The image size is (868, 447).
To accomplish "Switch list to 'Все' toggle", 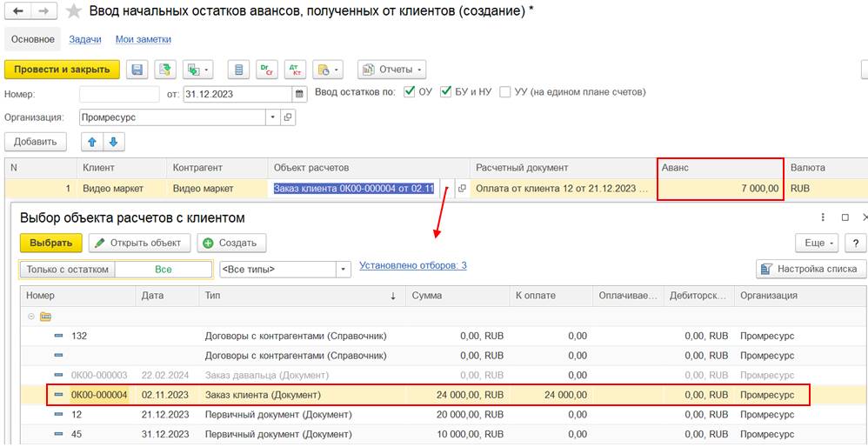I will [164, 270].
